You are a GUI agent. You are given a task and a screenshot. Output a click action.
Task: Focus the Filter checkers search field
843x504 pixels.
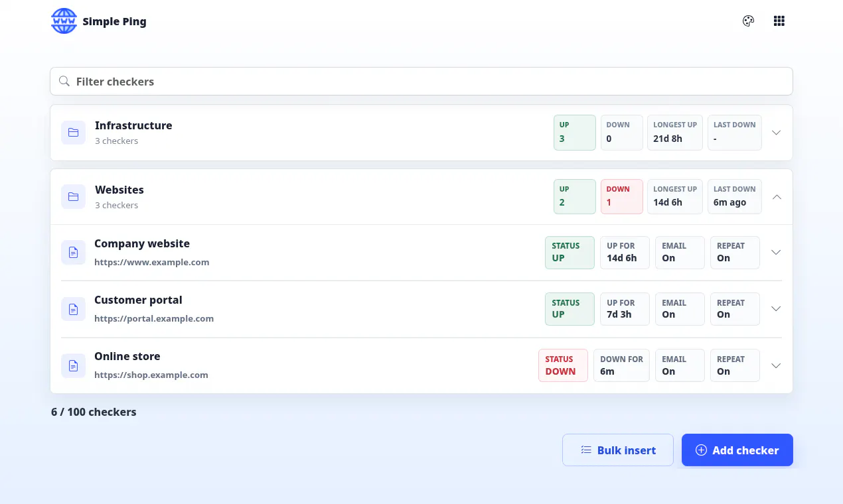coord(421,81)
